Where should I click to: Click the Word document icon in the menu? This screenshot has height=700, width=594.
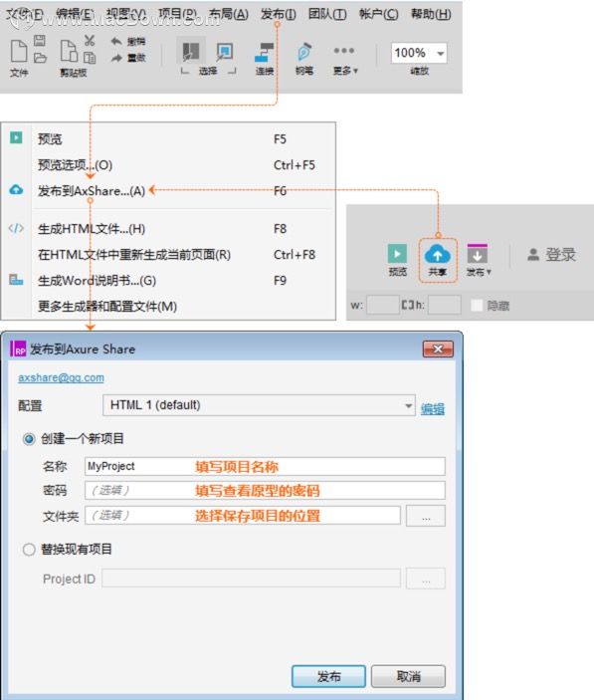pos(16,280)
